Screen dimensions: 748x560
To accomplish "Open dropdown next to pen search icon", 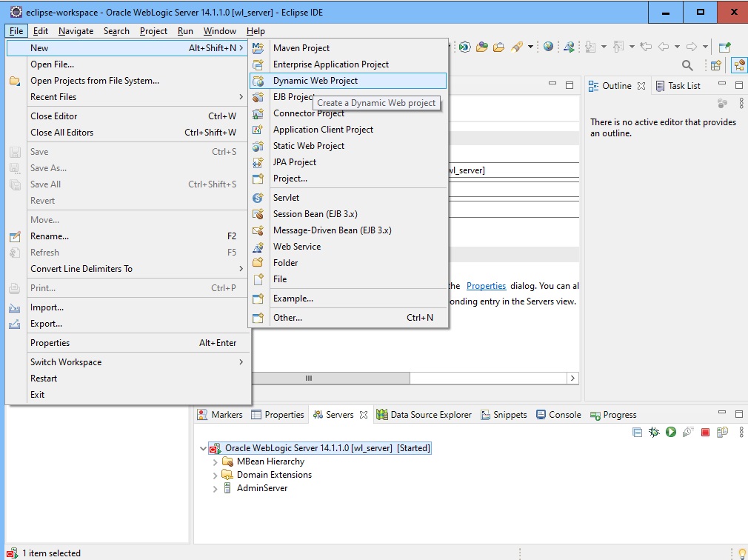I will click(x=530, y=47).
